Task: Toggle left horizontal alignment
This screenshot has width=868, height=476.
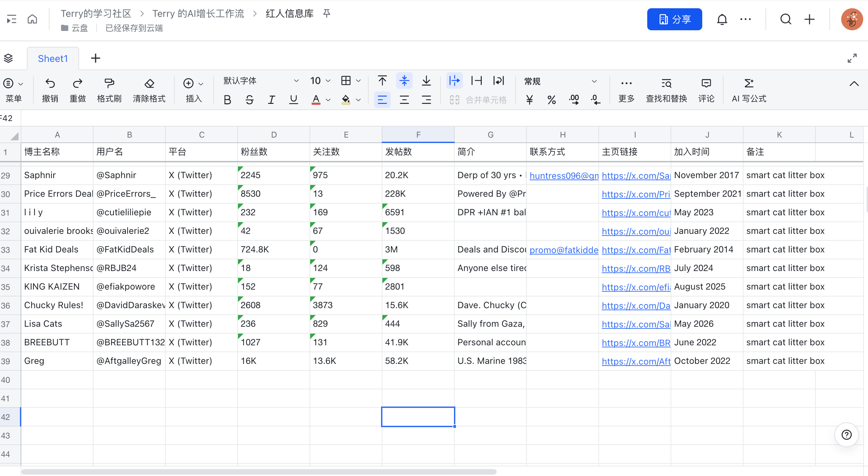Action: pyautogui.click(x=382, y=100)
